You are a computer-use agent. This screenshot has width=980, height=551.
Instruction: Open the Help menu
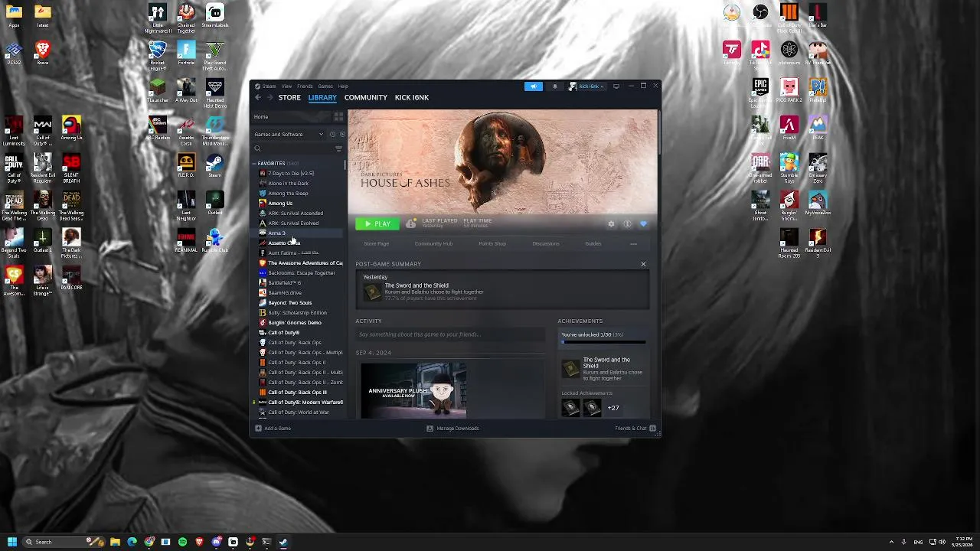(x=343, y=86)
